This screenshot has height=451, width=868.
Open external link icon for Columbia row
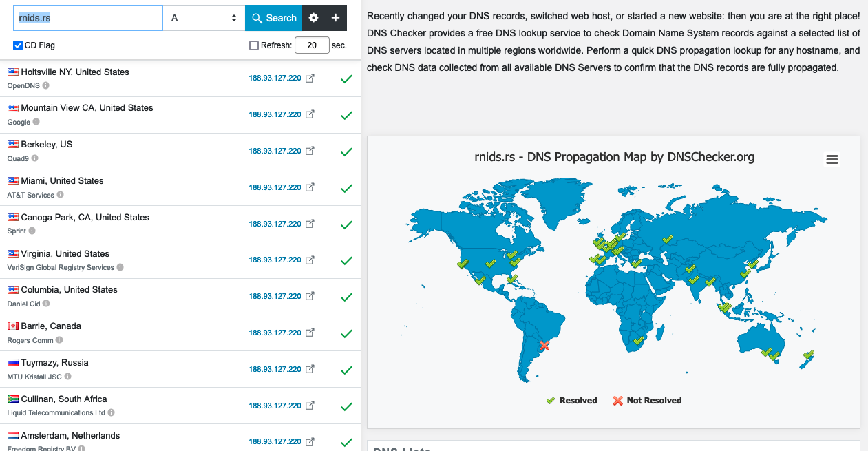[x=310, y=296]
